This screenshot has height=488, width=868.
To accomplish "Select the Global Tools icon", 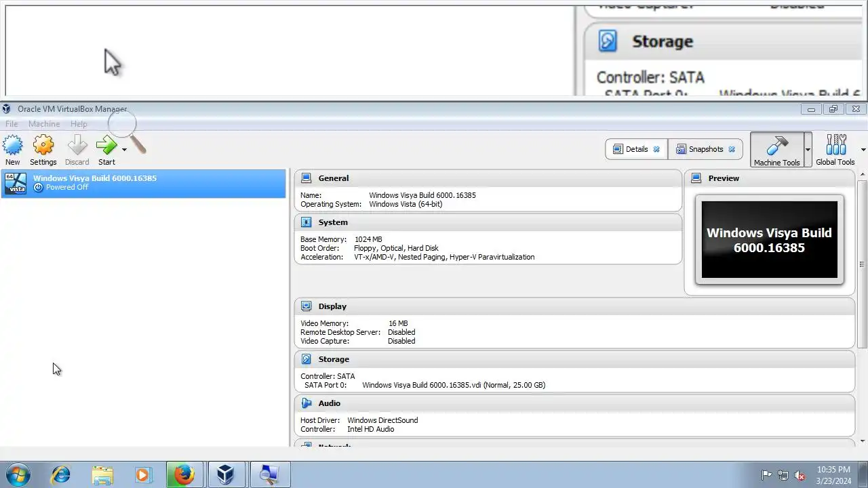I will (835, 145).
